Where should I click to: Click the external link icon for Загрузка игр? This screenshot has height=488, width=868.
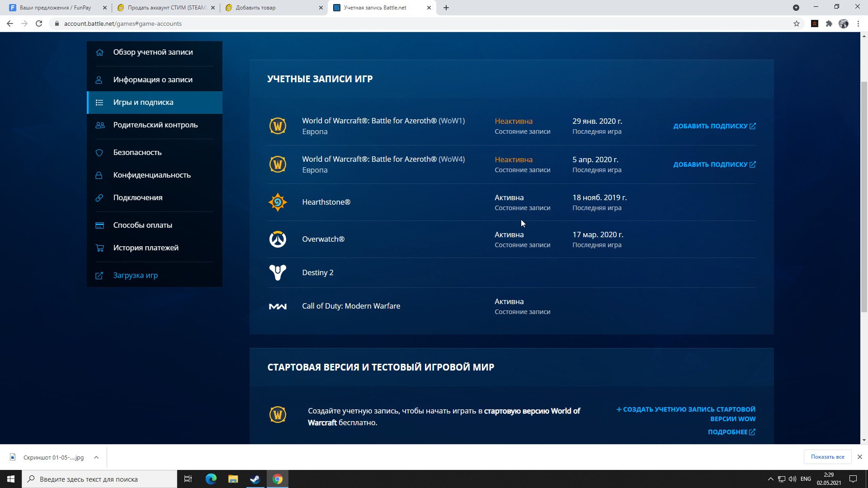point(99,276)
